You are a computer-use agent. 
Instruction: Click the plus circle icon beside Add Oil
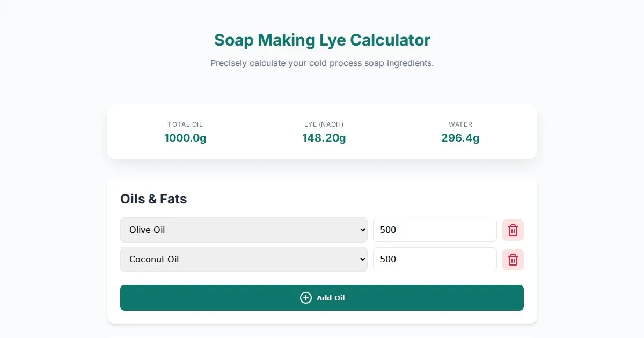306,298
